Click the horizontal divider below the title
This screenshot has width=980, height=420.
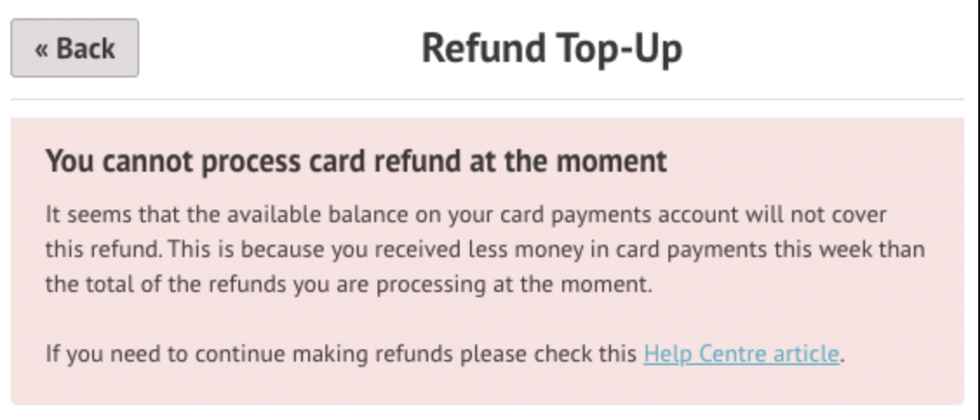[487, 99]
